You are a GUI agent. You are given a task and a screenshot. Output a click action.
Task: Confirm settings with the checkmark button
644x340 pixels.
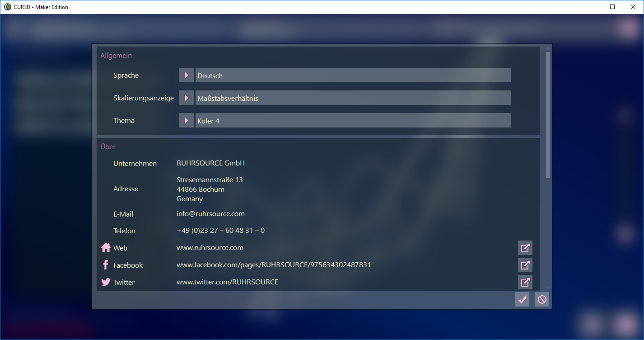522,299
